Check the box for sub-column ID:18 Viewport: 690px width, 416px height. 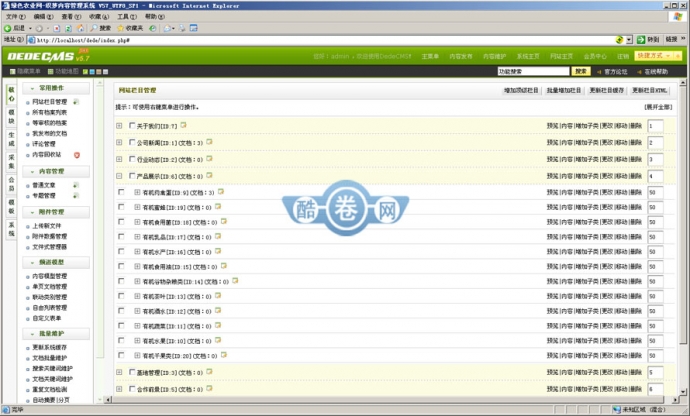click(x=121, y=222)
